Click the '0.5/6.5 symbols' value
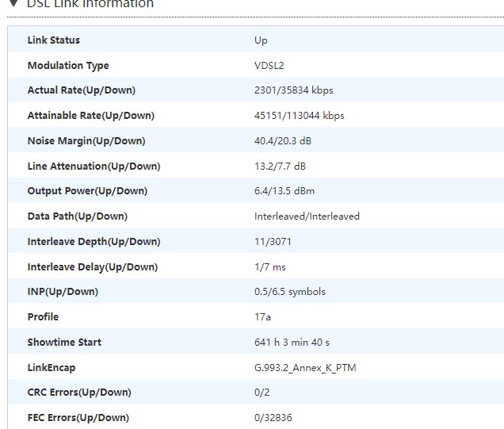The height and width of the screenshot is (429, 504). [289, 292]
